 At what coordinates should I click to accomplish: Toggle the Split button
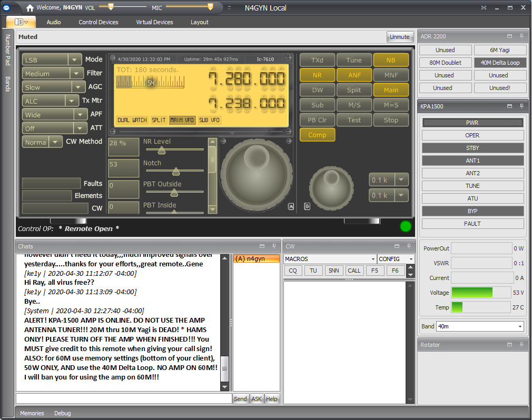point(354,90)
